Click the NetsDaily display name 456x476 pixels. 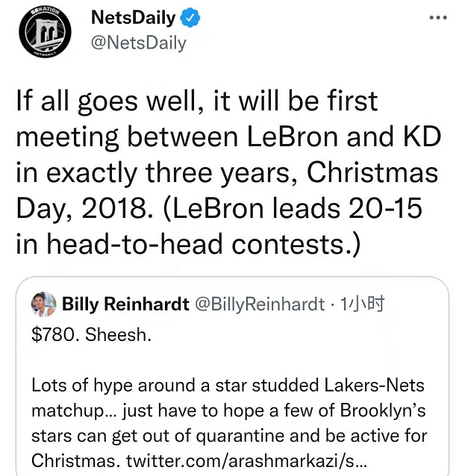(x=134, y=18)
